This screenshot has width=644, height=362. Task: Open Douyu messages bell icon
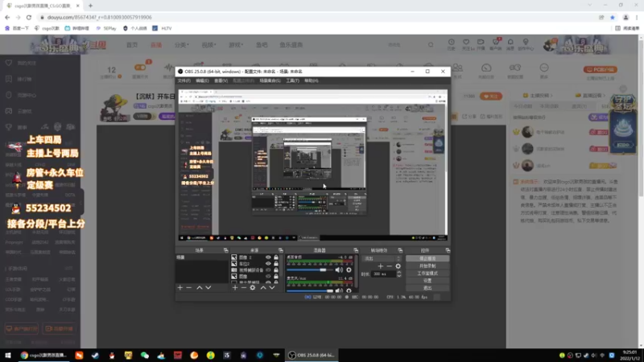(510, 42)
